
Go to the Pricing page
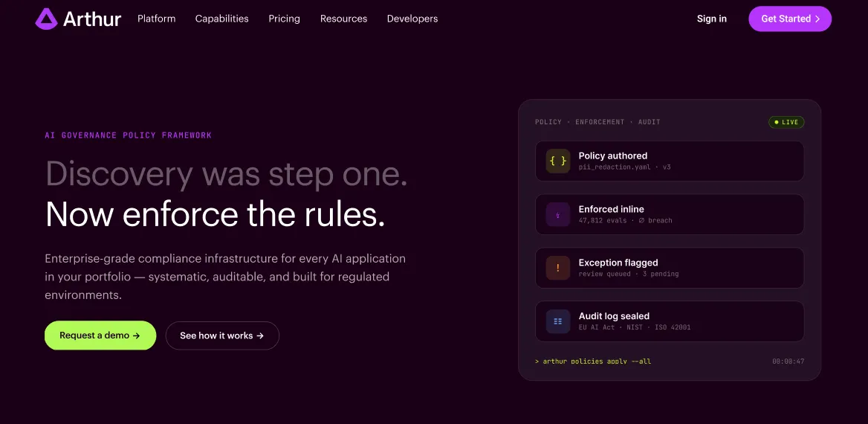click(285, 19)
